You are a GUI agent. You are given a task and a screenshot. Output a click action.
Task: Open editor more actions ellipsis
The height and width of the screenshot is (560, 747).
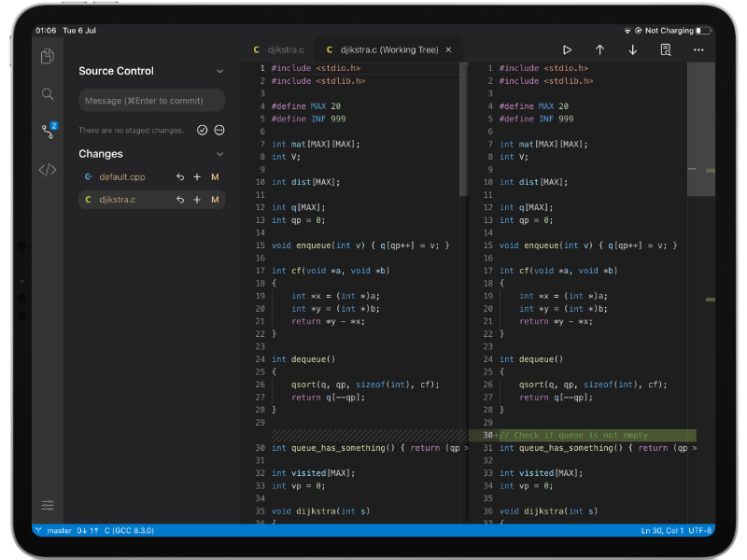pos(698,50)
